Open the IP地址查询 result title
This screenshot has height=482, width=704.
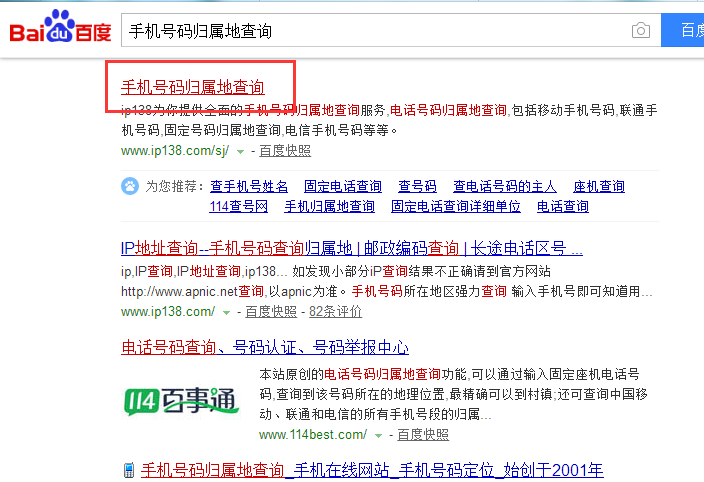[351, 248]
